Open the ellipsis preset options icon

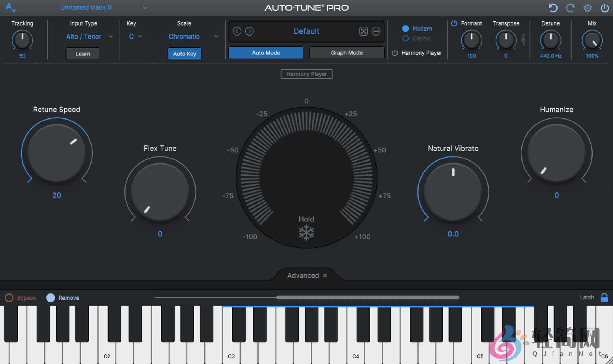click(x=376, y=31)
